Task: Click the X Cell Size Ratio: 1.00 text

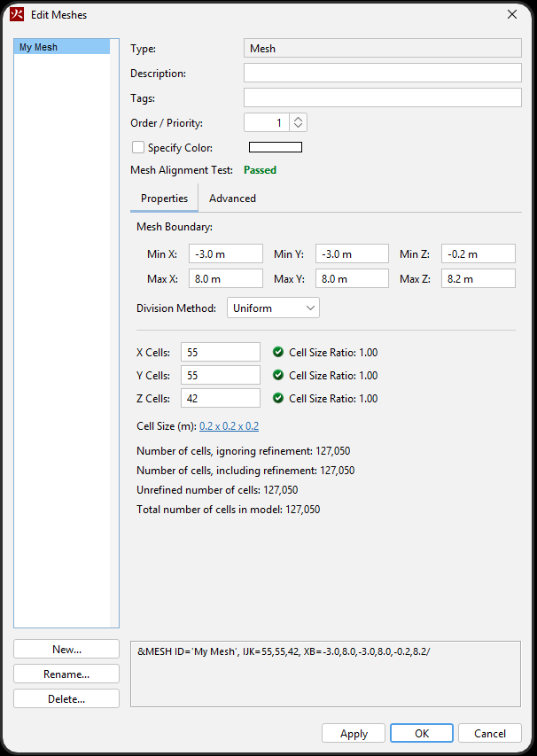Action: click(x=333, y=353)
